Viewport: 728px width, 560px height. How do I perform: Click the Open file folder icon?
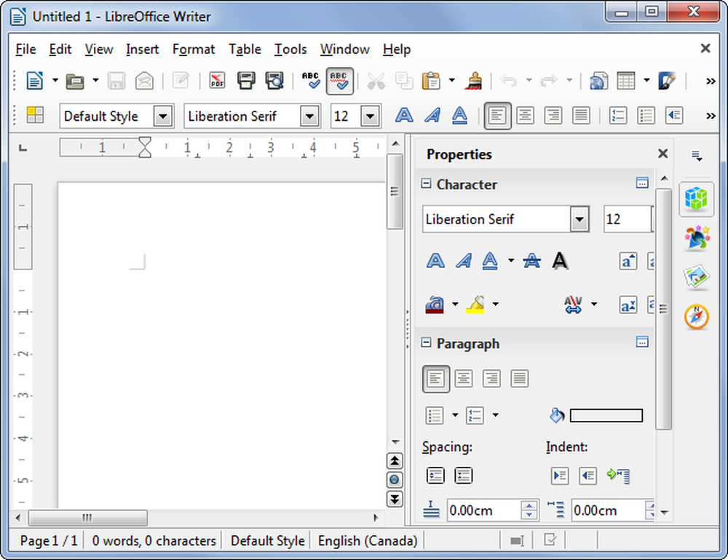[x=75, y=82]
